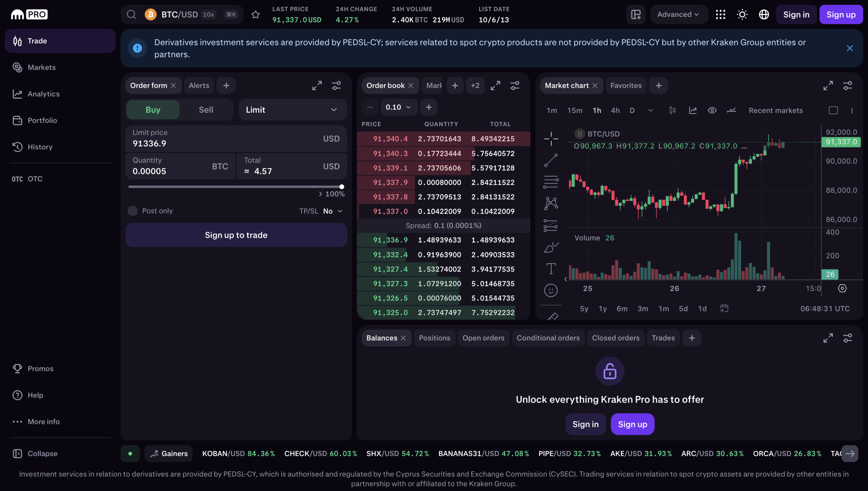Switch theme using the sun icon
This screenshot has height=491, width=868.
coord(742,15)
